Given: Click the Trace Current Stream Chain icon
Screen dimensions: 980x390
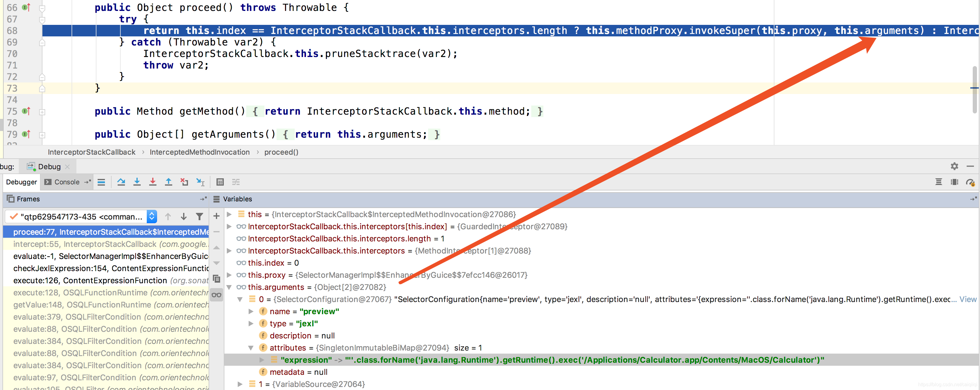Looking at the screenshot, I should coord(236,182).
